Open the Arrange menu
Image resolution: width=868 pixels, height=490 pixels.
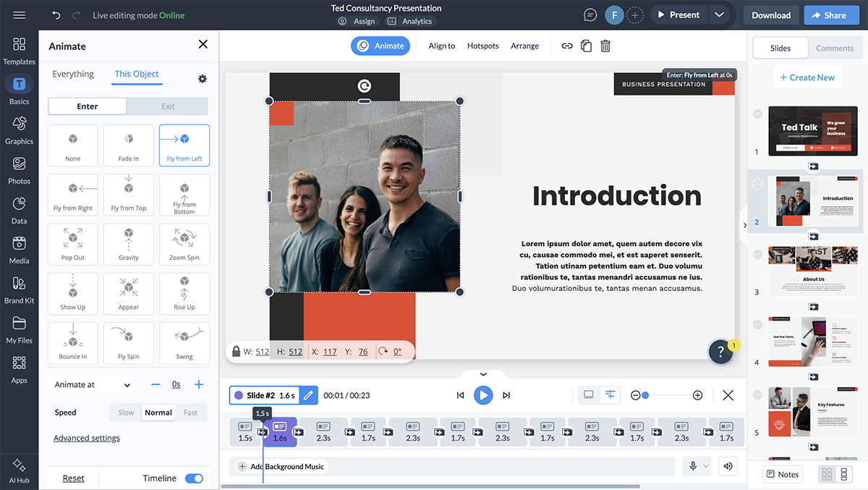[525, 46]
